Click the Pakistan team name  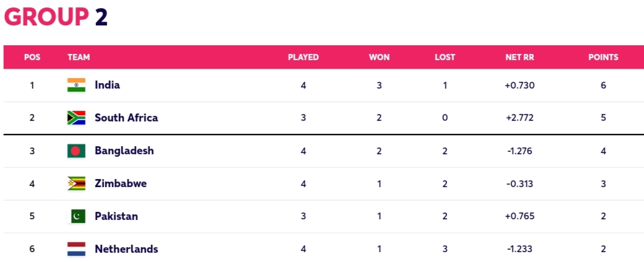[x=116, y=216]
